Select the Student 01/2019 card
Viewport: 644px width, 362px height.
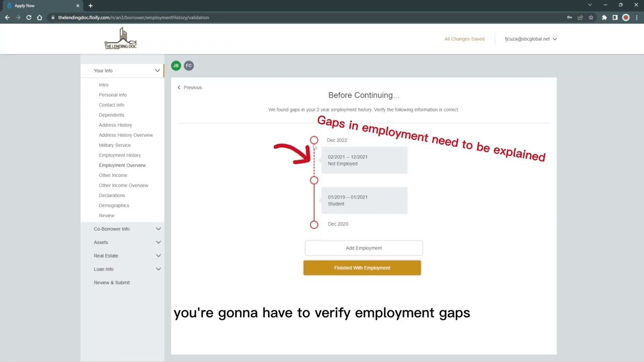pos(364,201)
